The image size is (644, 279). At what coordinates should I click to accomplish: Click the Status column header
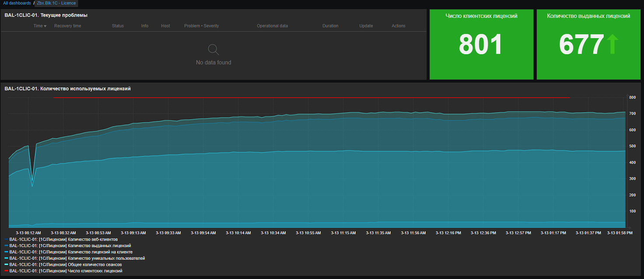coord(118,26)
